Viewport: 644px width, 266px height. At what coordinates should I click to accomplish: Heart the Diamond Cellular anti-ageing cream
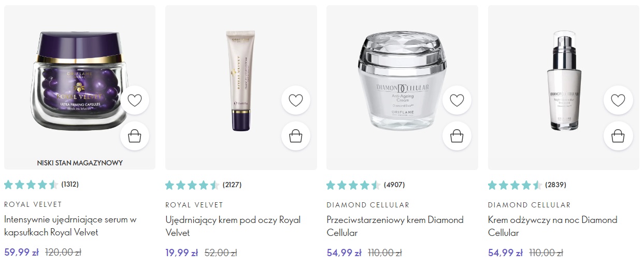pos(457,100)
